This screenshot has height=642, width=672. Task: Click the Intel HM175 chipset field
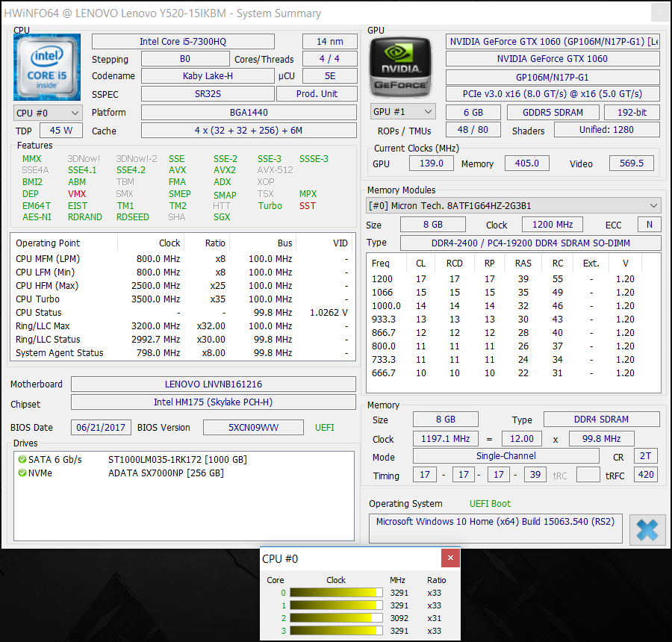pos(214,402)
